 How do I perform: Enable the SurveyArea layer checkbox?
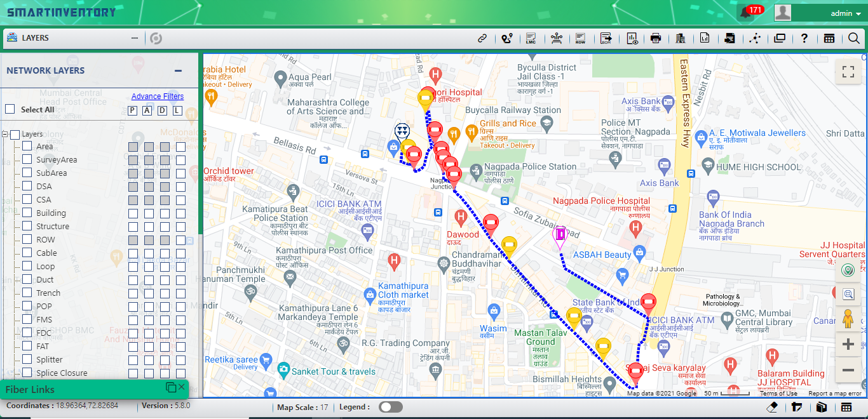point(27,159)
